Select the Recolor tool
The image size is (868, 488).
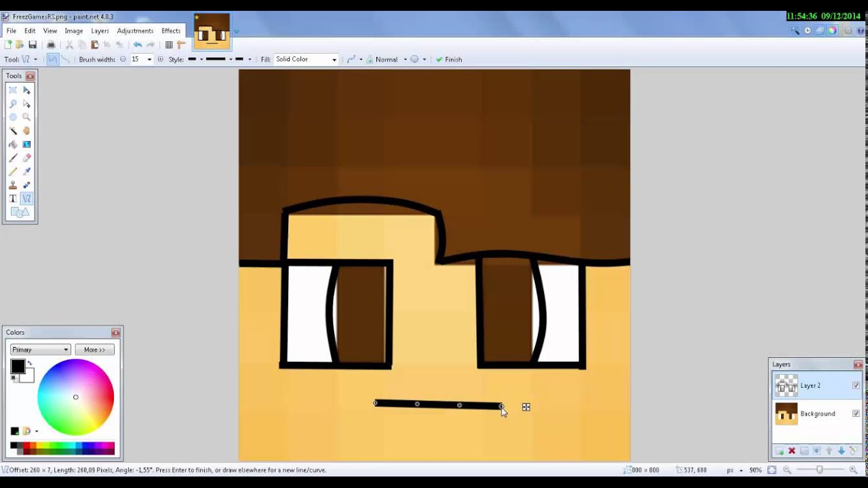[26, 185]
